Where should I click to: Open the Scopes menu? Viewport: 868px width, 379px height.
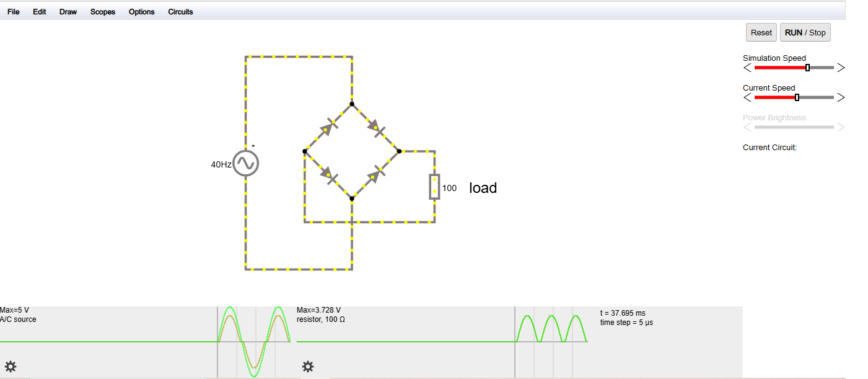pos(103,12)
